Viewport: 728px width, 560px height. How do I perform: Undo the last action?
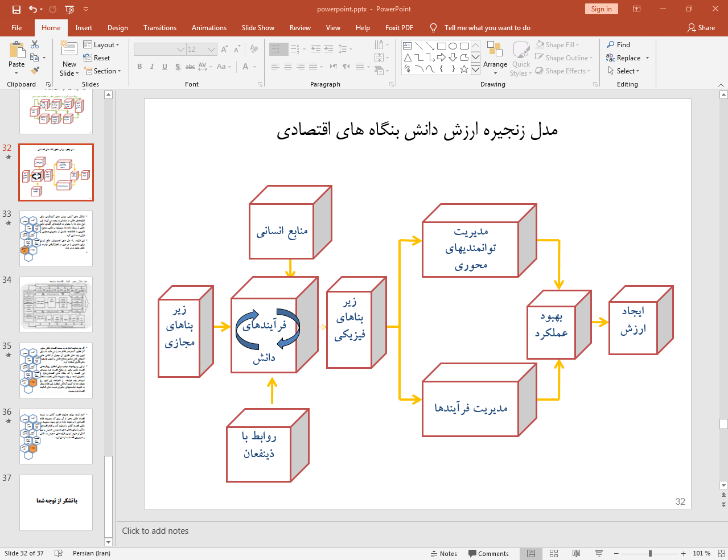tap(33, 9)
